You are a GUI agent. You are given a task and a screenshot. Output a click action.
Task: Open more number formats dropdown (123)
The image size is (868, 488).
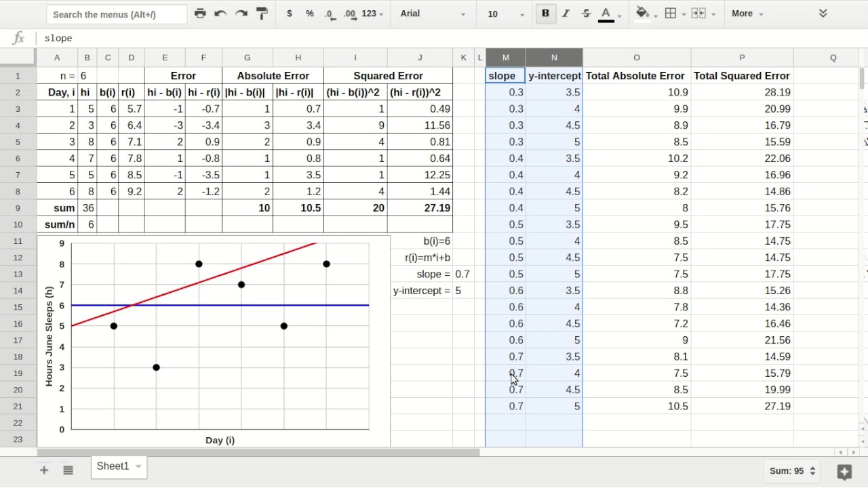372,14
